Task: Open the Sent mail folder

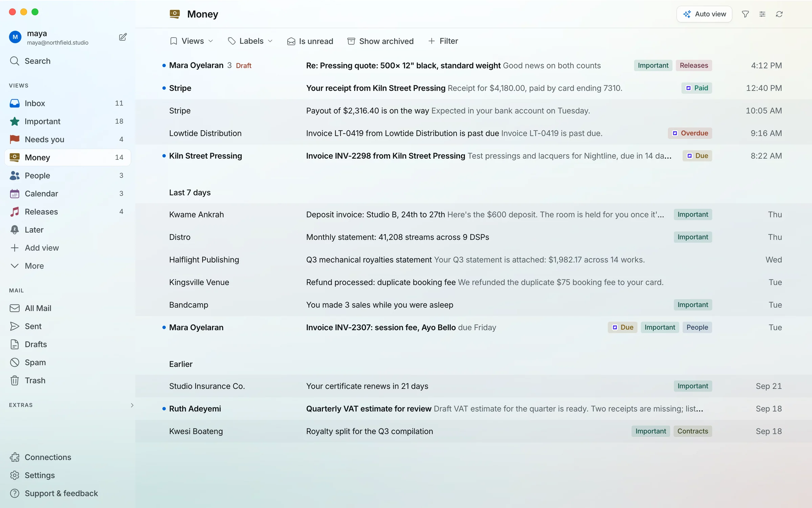Action: (68, 326)
